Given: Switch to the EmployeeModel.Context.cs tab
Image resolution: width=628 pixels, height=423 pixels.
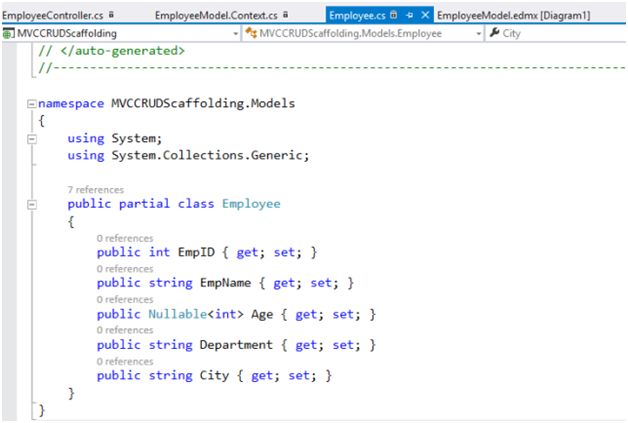Looking at the screenshot, I should pyautogui.click(x=216, y=15).
